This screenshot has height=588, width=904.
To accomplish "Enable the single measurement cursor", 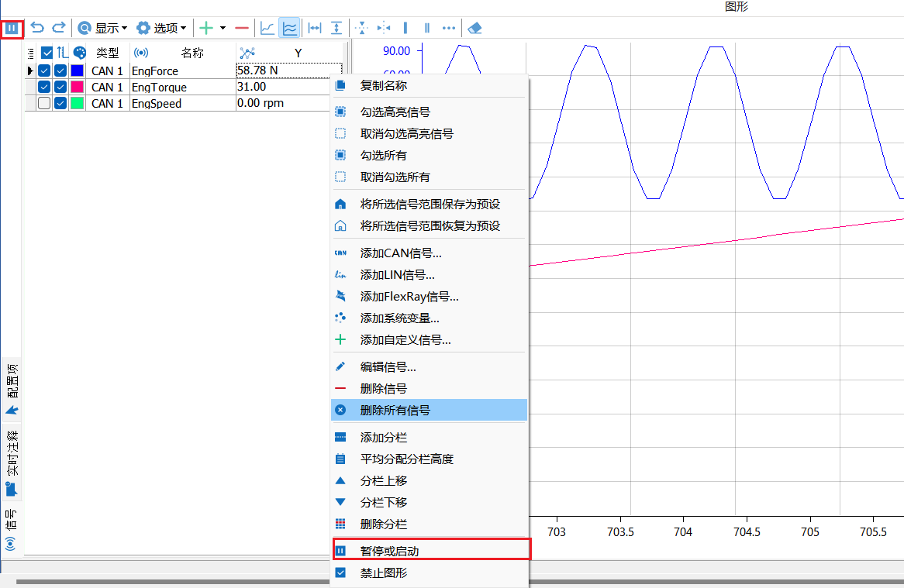I will pyautogui.click(x=405, y=28).
